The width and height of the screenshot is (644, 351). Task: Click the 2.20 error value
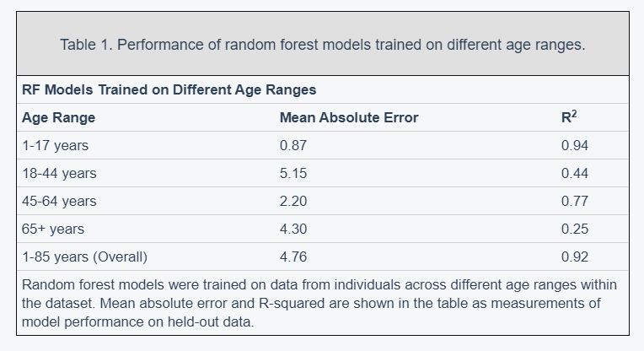pyautogui.click(x=293, y=202)
